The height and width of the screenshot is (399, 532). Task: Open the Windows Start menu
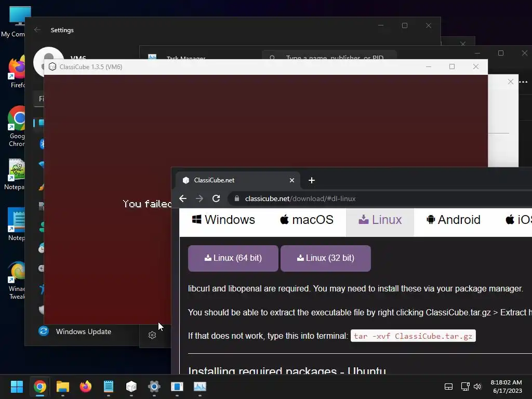17,387
